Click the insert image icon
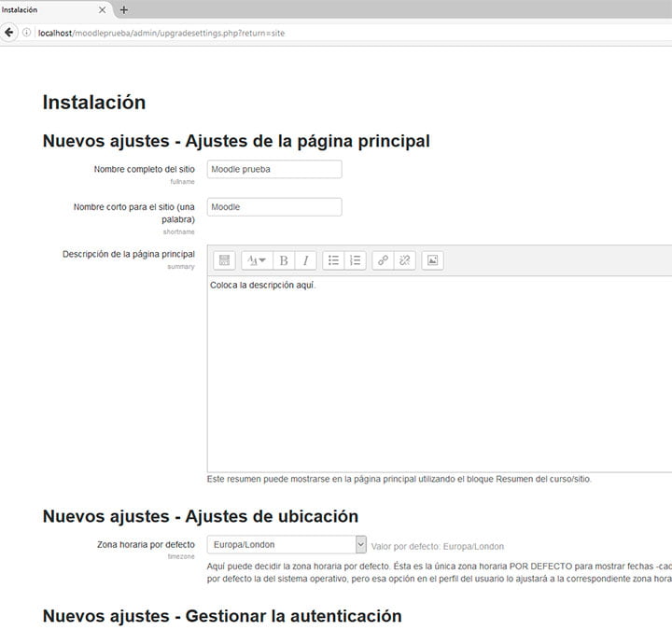Viewport: 672px width, 630px height. tap(432, 261)
